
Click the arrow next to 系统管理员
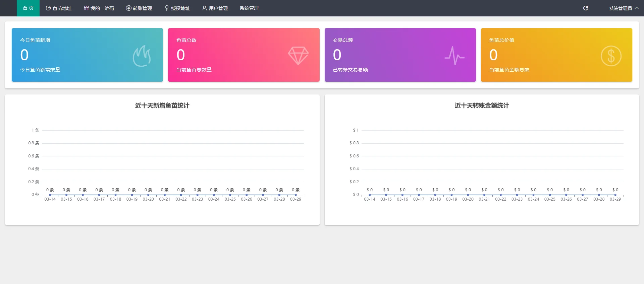tap(637, 8)
